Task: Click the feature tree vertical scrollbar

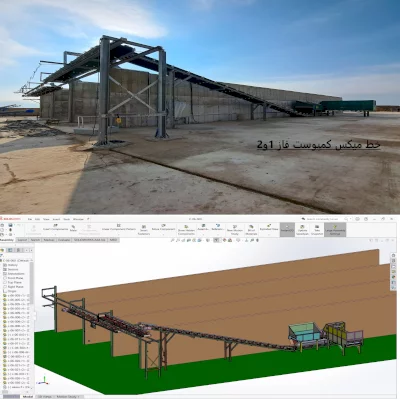Action: click(x=32, y=283)
